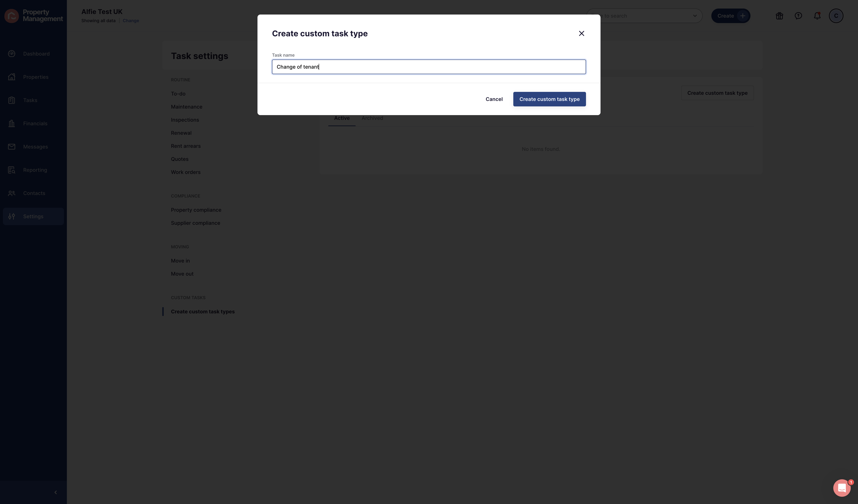
Task: Open Move out settings
Action: tap(182, 274)
